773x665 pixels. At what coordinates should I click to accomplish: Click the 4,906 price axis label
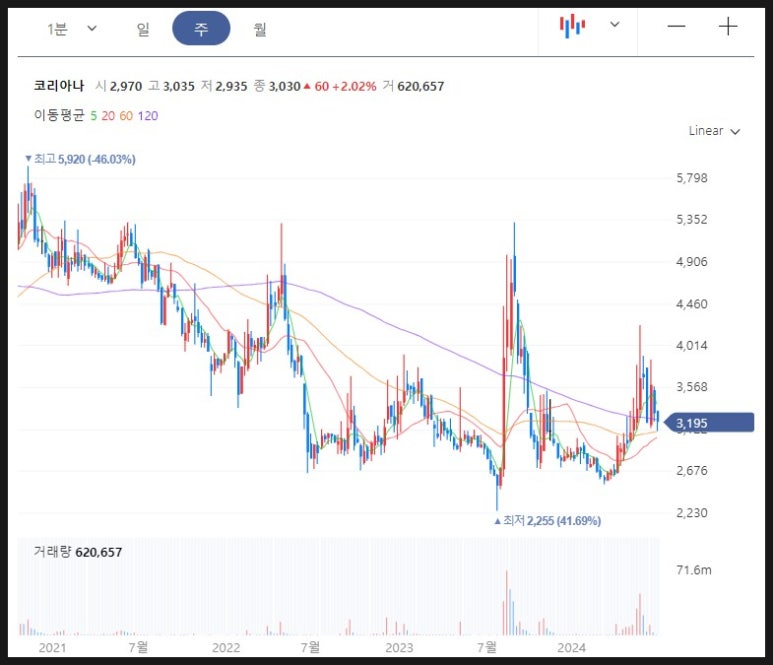pos(692,262)
